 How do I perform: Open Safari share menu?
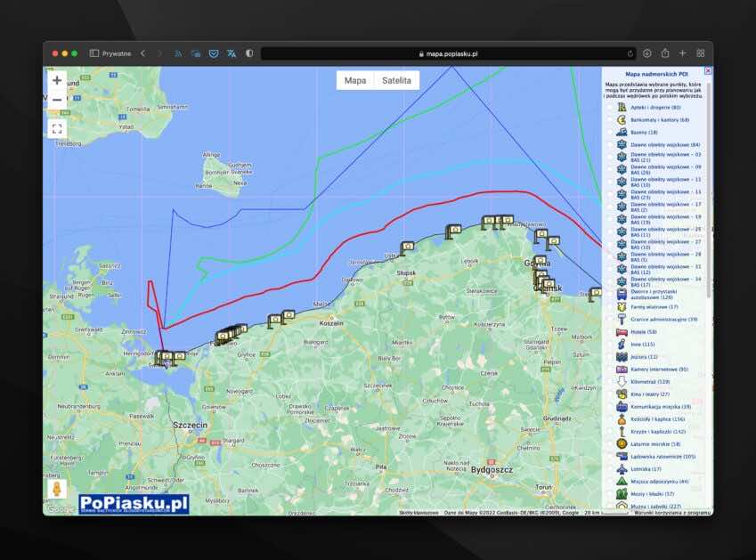[x=664, y=53]
